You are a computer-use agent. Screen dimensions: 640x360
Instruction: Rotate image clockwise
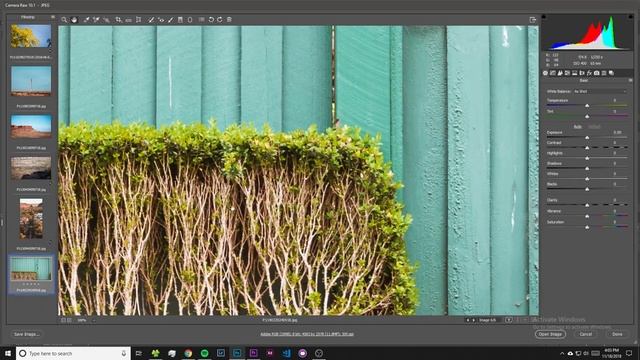[220, 20]
